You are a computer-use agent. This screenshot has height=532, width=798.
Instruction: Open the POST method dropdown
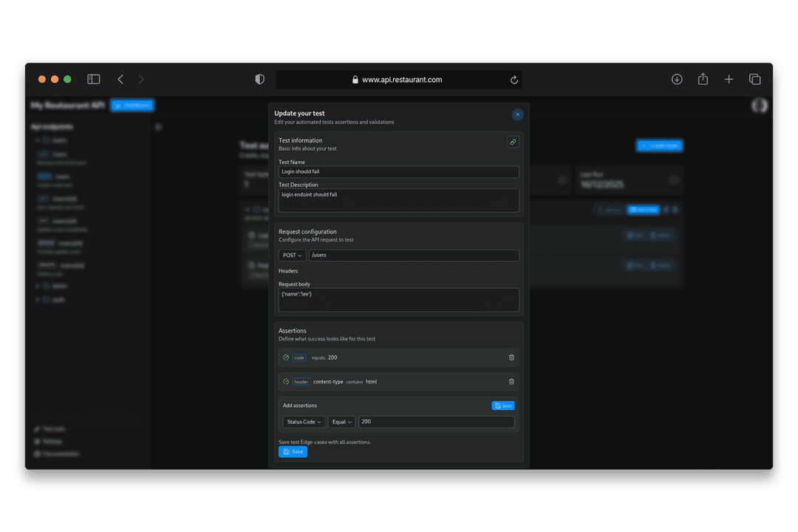click(x=292, y=255)
